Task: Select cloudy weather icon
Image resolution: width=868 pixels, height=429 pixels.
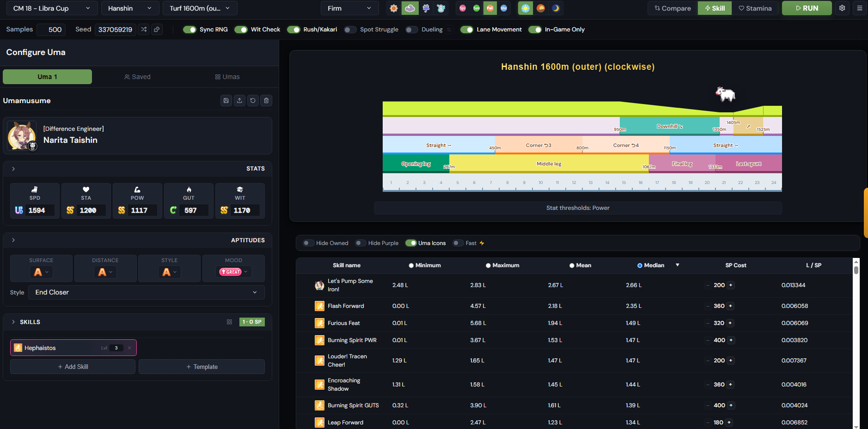Action: pos(410,8)
